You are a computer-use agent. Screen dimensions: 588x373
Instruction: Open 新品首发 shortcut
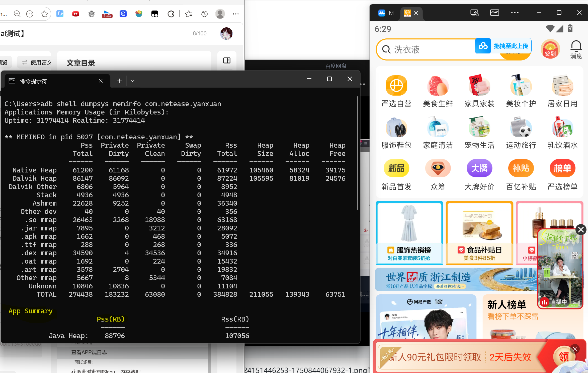(396, 175)
